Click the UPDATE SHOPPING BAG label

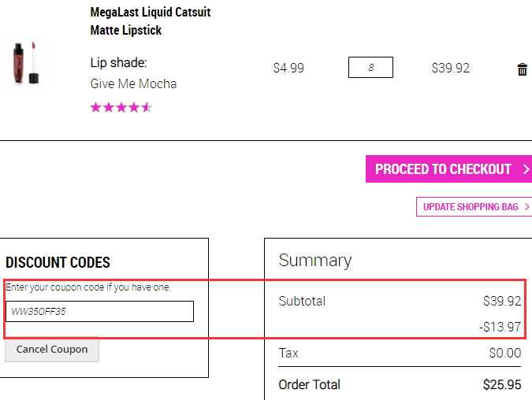[471, 207]
